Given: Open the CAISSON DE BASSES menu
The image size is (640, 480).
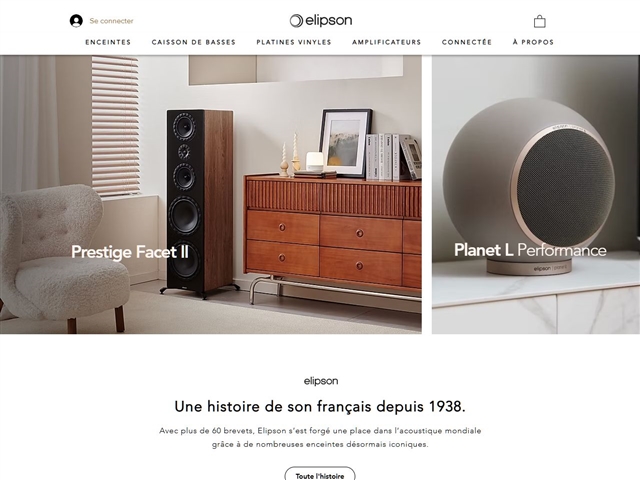Looking at the screenshot, I should tap(194, 42).
